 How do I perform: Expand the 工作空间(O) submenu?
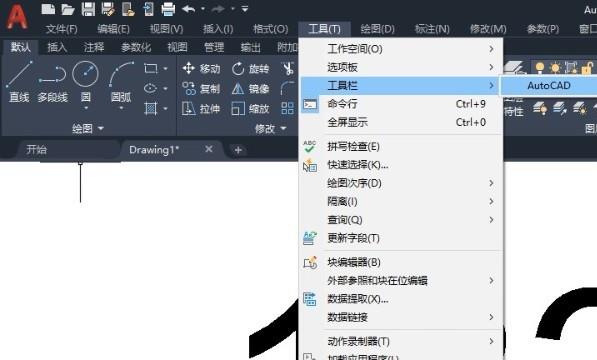tap(401, 49)
